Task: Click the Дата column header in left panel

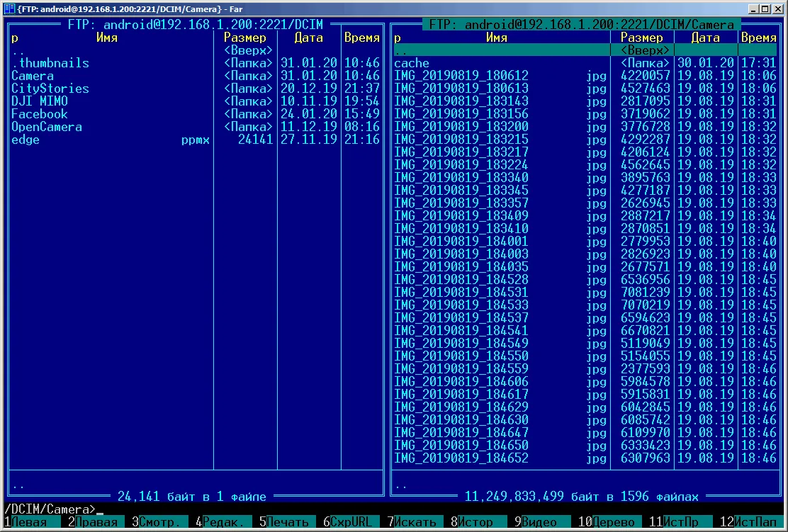Action: 308,38
